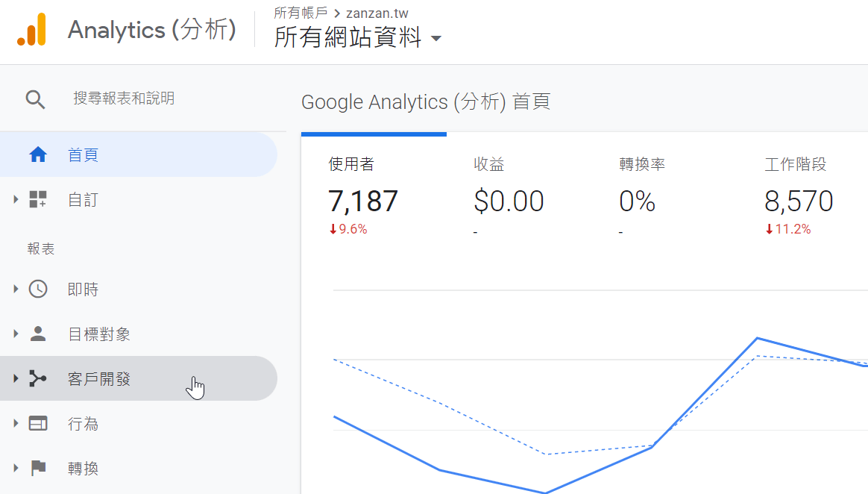Click the customization dashboard icon beside 自訂

tap(37, 199)
